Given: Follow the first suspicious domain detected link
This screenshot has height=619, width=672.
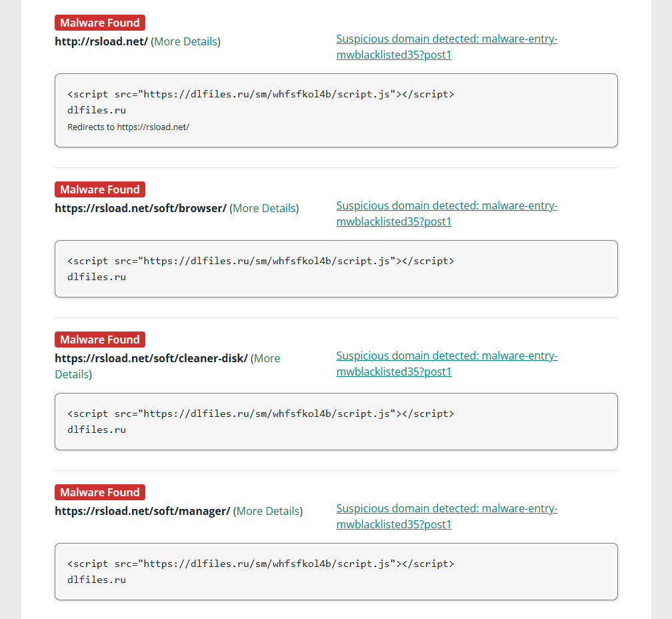Looking at the screenshot, I should pyautogui.click(x=447, y=47).
